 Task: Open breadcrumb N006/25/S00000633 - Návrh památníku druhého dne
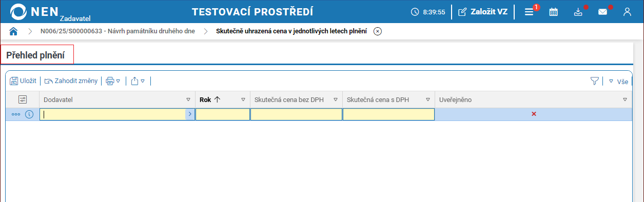coord(118,31)
